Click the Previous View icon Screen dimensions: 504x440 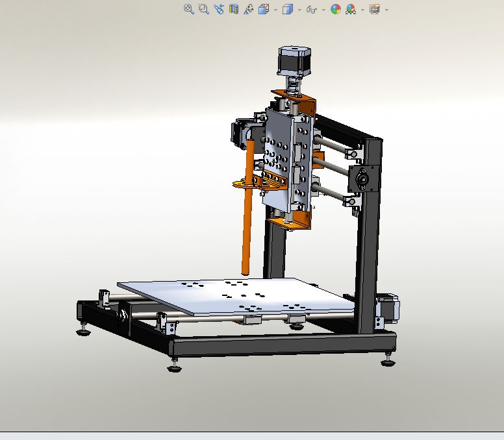219,9
